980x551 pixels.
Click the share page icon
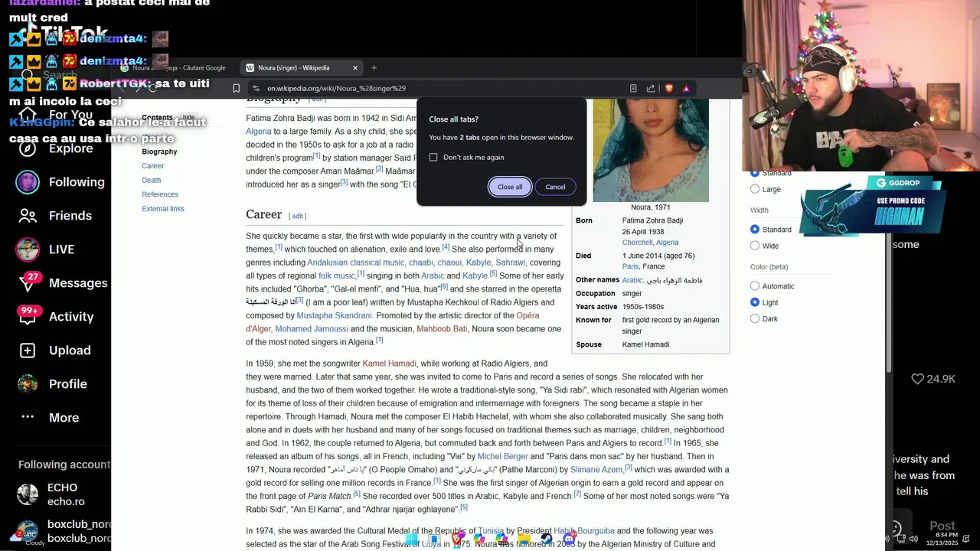point(651,88)
